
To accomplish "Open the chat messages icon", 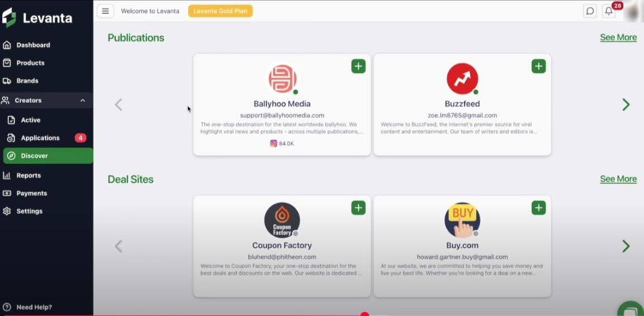I will coord(590,11).
